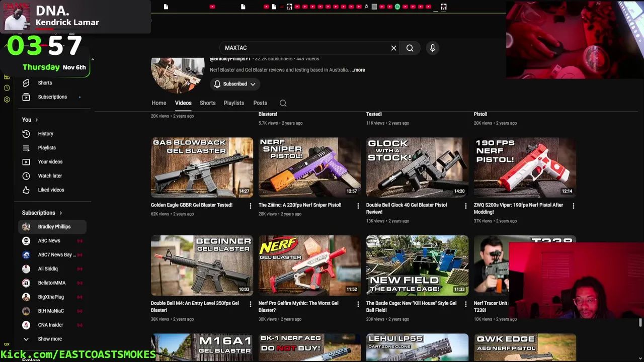The width and height of the screenshot is (644, 362).
Task: Open Ali Siddiq subscription channel
Action: tap(52, 269)
